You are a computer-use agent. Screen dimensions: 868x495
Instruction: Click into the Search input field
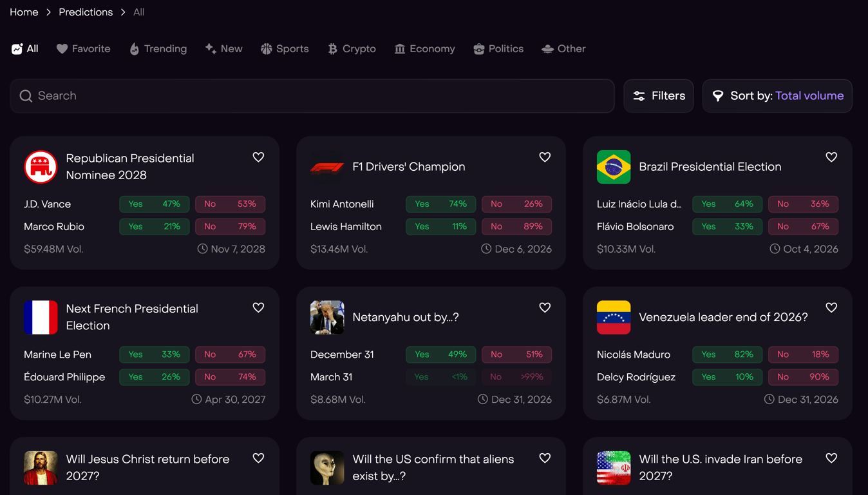pyautogui.click(x=312, y=96)
